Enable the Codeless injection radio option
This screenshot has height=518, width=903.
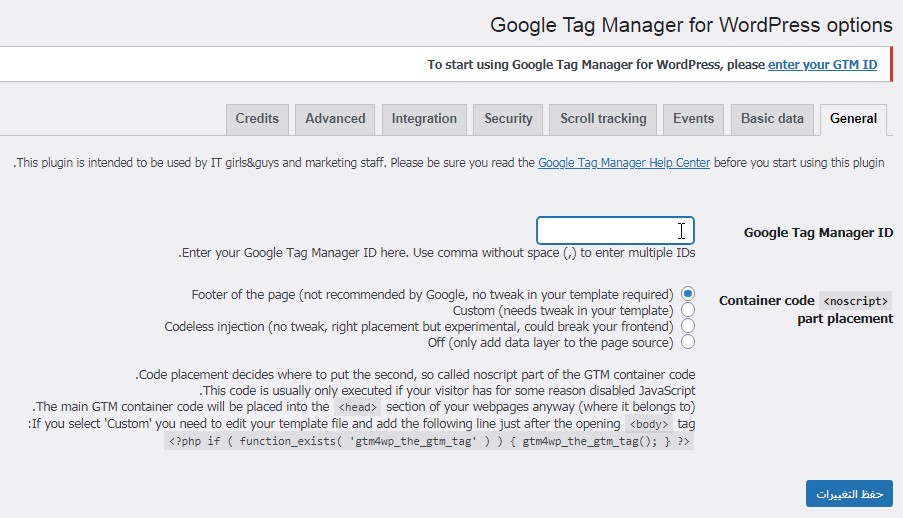(688, 326)
